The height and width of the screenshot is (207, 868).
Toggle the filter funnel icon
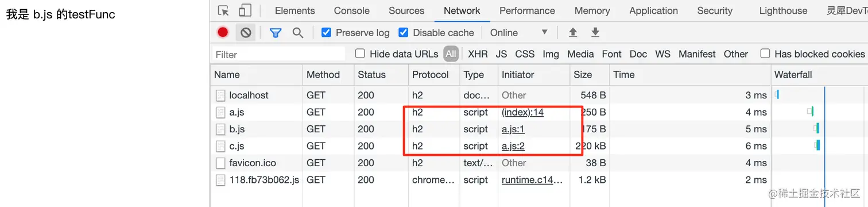coord(276,33)
